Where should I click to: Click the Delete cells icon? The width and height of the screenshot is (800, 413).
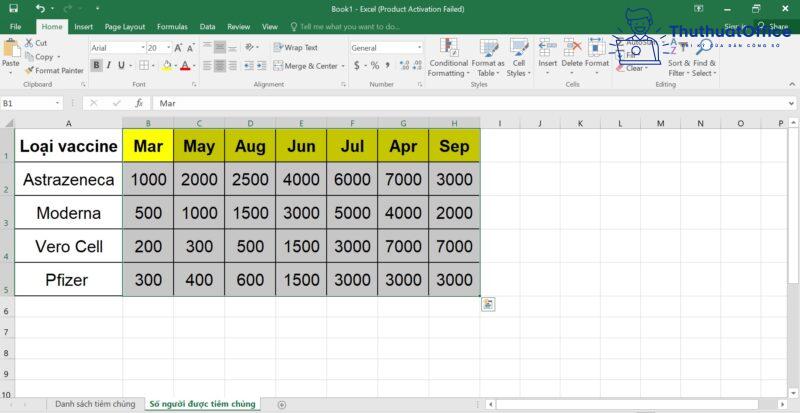572,48
